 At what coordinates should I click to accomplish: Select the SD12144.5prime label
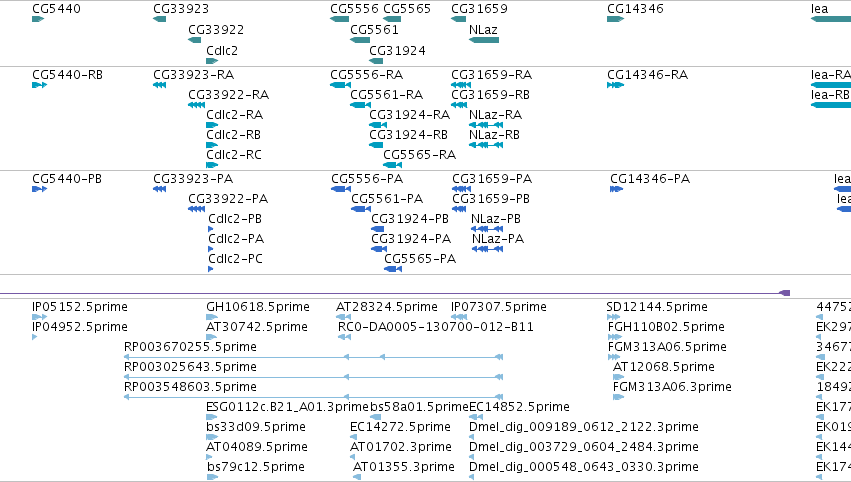[x=657, y=307]
